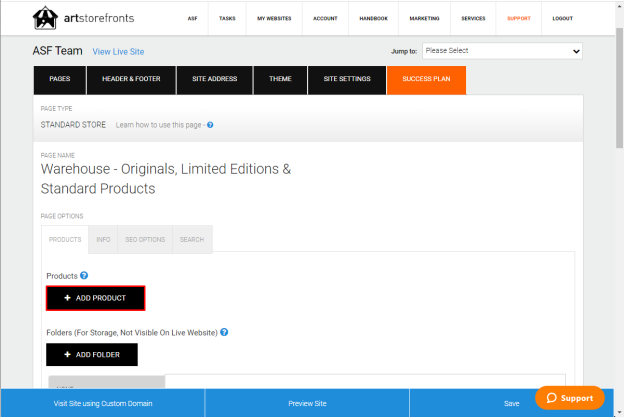Click the artstorefronts logo icon
This screenshot has width=624, height=417.
pos(45,18)
